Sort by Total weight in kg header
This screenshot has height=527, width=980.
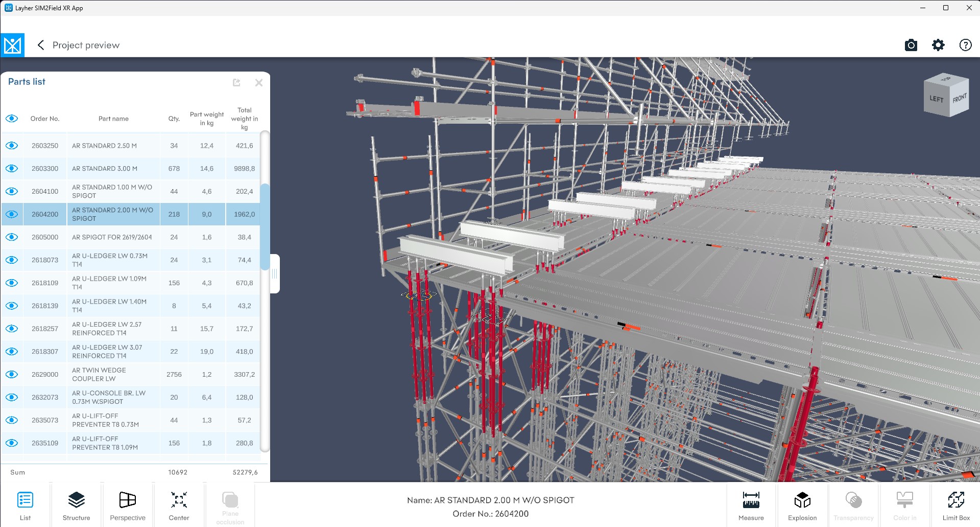point(244,119)
